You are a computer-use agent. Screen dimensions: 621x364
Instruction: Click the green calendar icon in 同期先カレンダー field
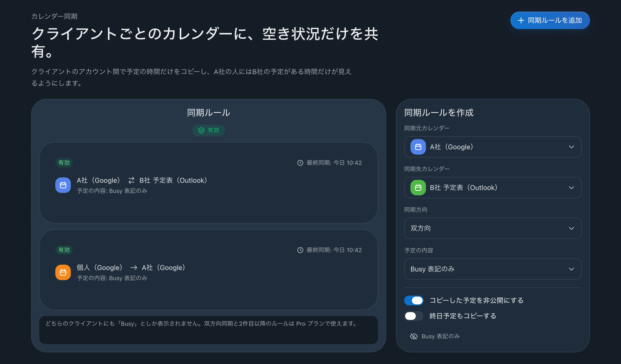pos(418,188)
